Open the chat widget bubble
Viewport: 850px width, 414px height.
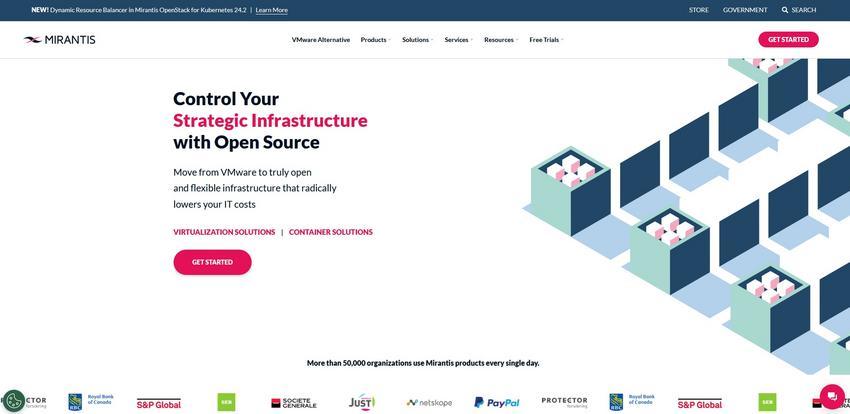click(x=832, y=397)
